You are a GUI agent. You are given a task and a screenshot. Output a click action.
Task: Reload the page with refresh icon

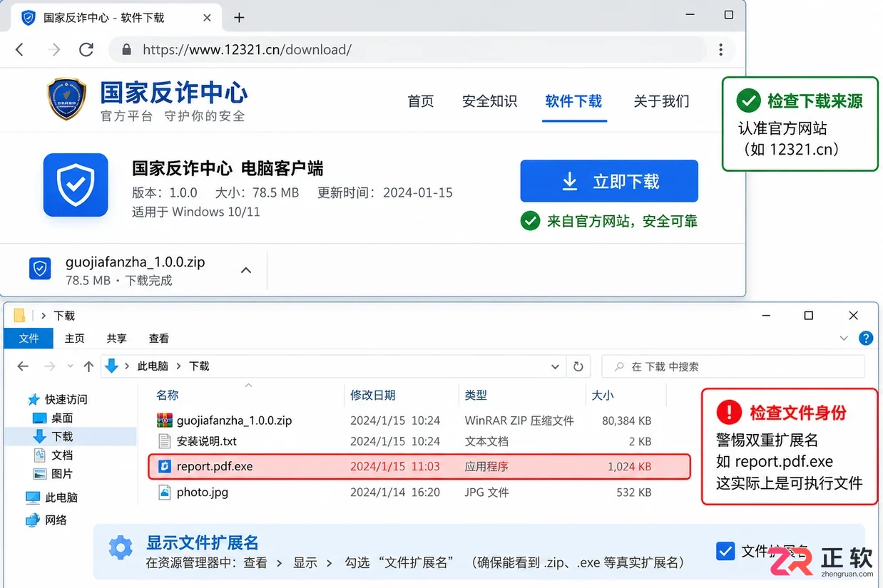click(86, 49)
